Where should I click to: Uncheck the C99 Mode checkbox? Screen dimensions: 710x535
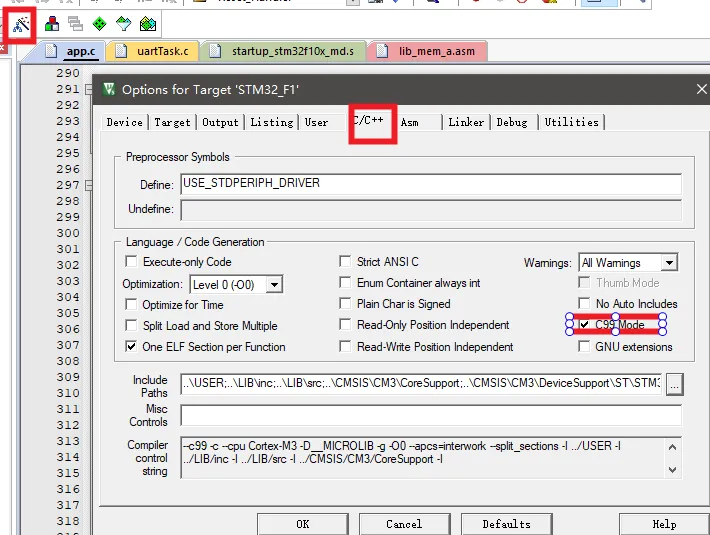point(584,325)
